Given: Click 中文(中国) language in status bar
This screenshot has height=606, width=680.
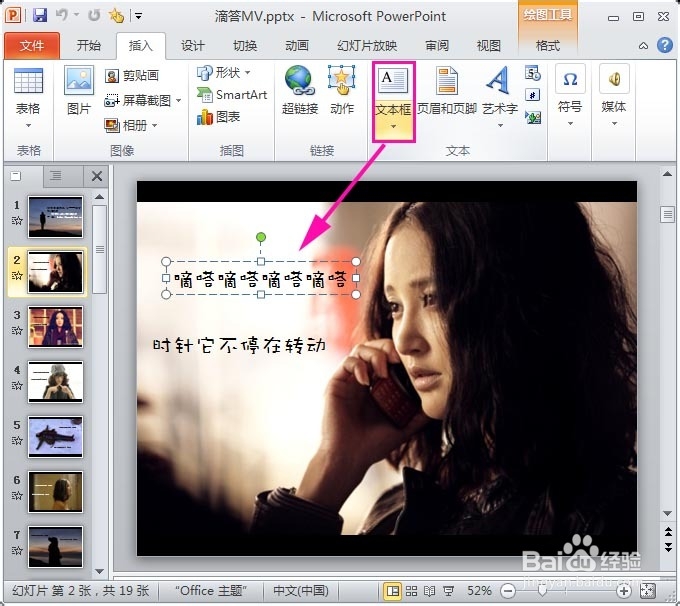Looking at the screenshot, I should pos(301,591).
